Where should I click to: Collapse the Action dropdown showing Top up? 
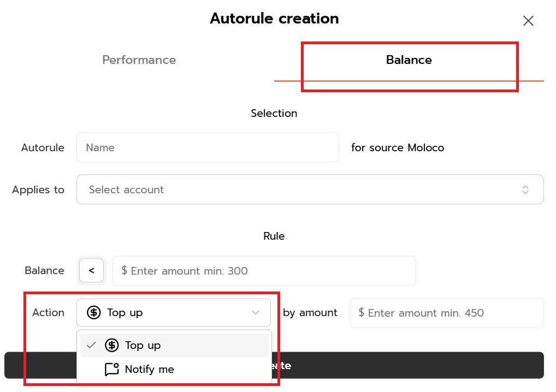click(x=173, y=313)
